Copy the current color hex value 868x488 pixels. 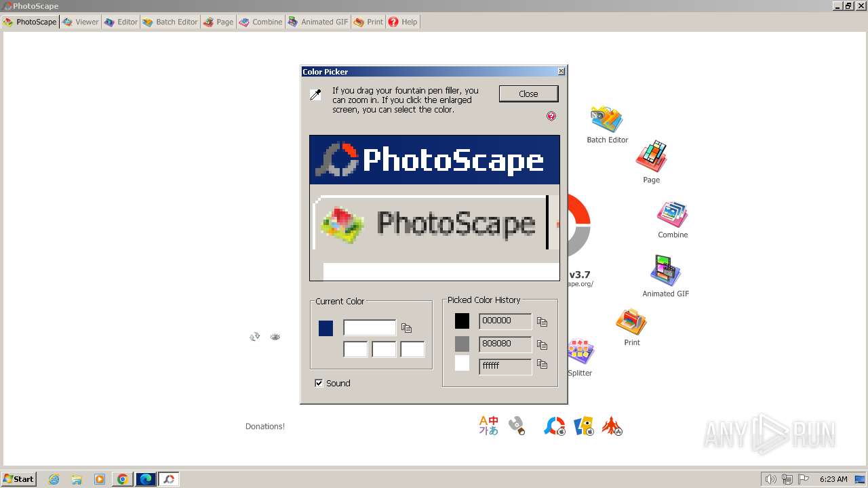tap(406, 328)
